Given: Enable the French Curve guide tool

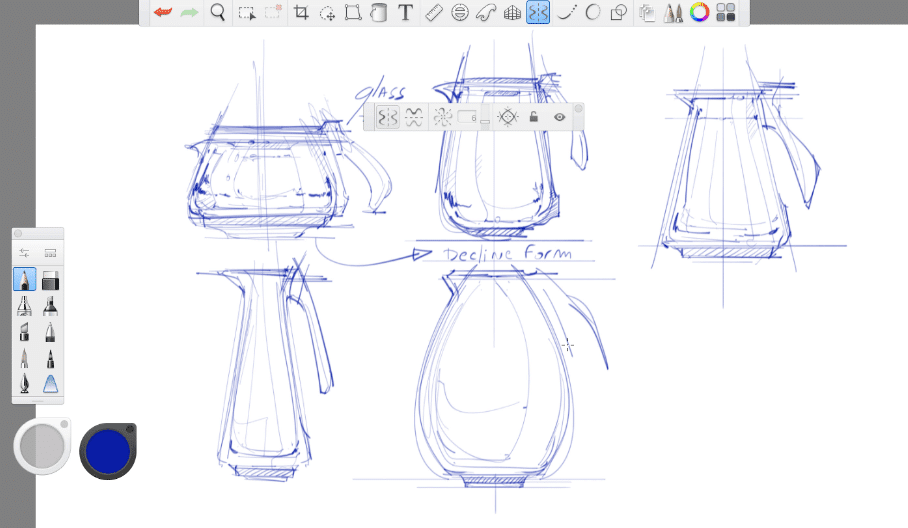Looking at the screenshot, I should point(486,12).
